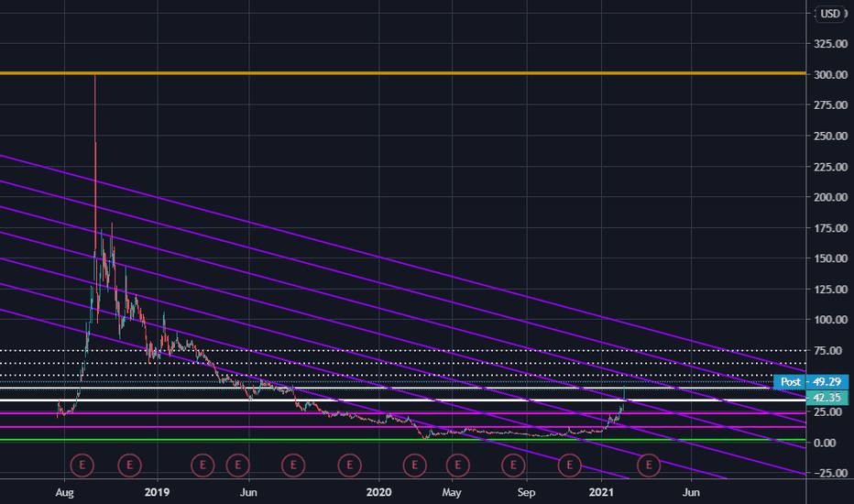Click the 125.00 price axis label
Viewport: 854px width, 504px height.
pos(830,290)
